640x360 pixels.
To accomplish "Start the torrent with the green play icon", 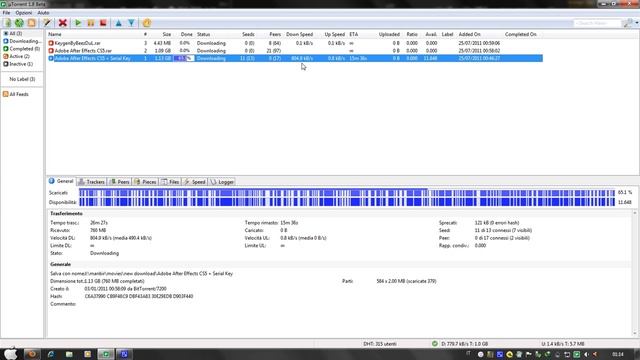I will (78, 23).
